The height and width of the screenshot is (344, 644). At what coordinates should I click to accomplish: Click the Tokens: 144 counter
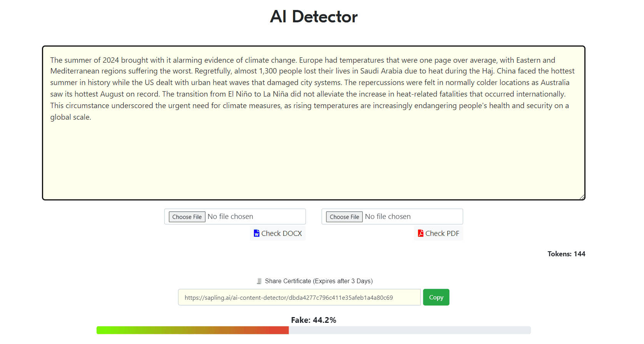point(566,254)
